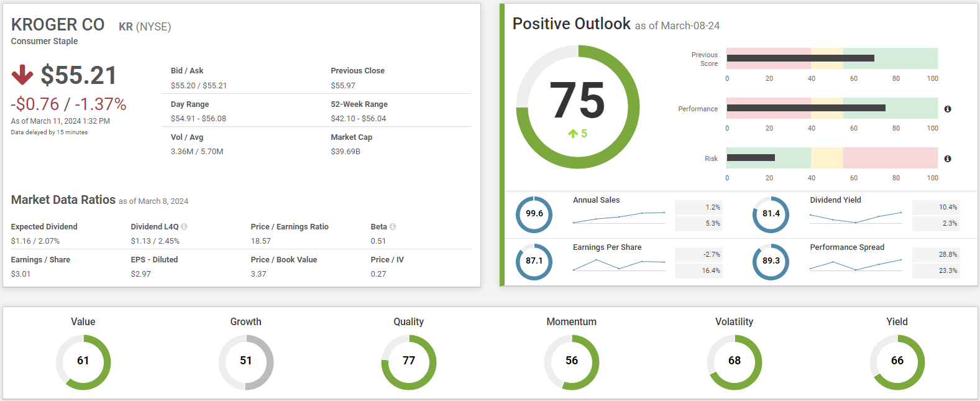Screen dimensions: 980x401
Task: Click the info icon beside the Performance bar
Action: [948, 109]
